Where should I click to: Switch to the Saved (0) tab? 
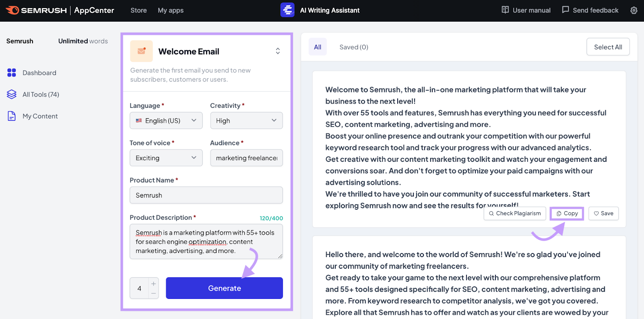pos(353,47)
